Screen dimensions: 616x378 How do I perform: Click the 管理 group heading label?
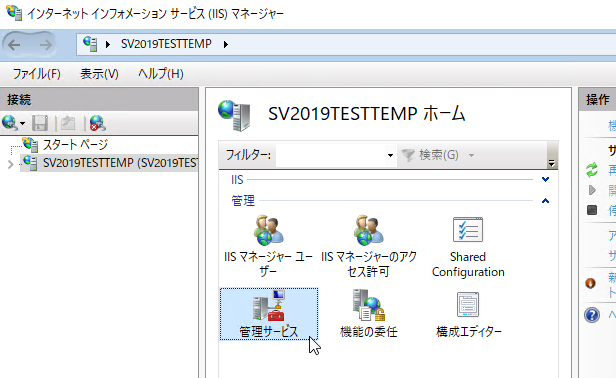243,201
